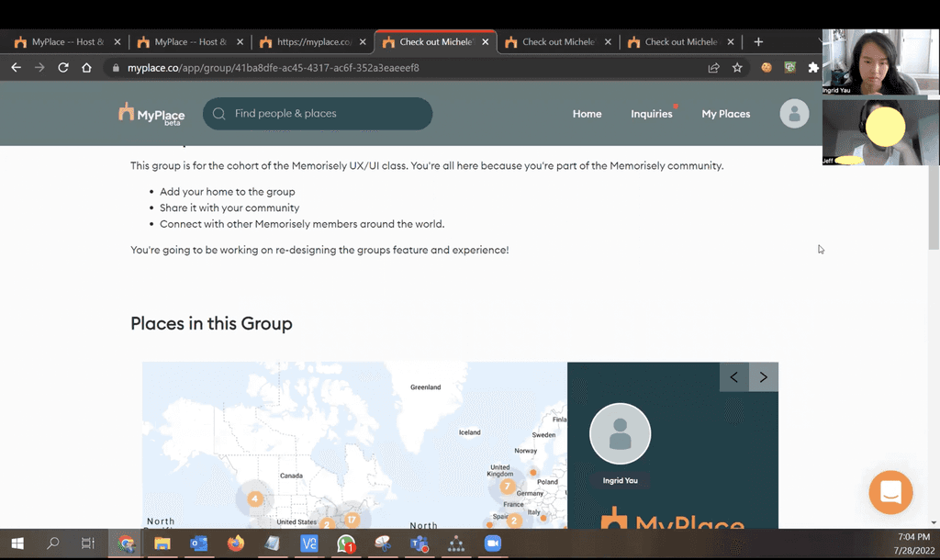Open the orange chat widget button

tap(890, 492)
